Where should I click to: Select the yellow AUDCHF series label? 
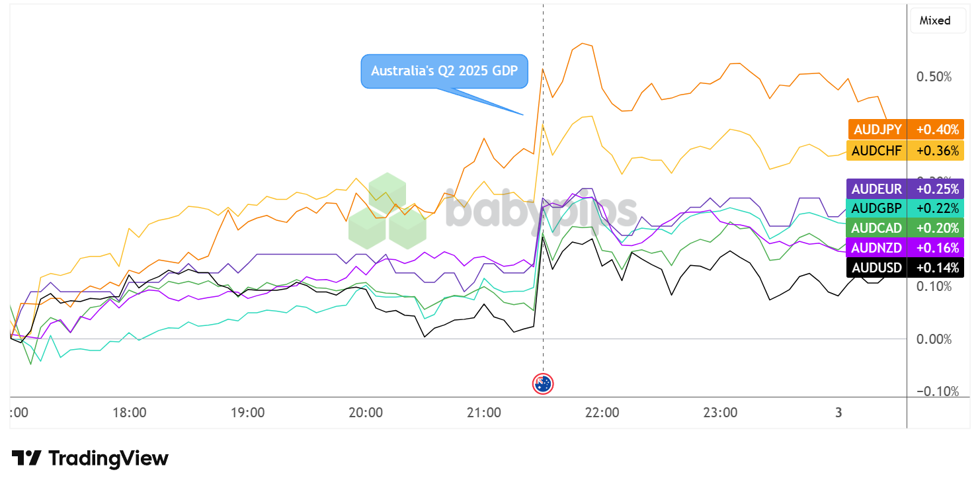coord(877,150)
